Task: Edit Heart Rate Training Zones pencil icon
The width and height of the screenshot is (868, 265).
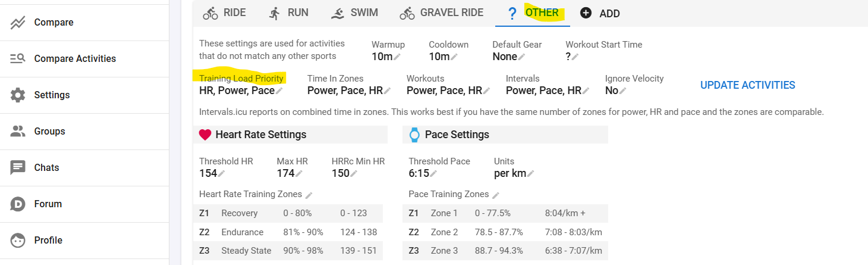Action: click(x=309, y=195)
